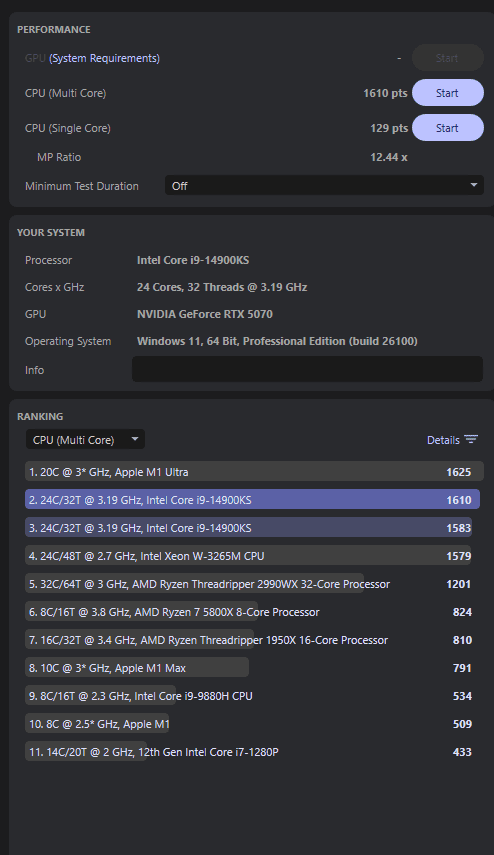Click the 129 pts single core score
The image size is (494, 855).
click(x=389, y=128)
